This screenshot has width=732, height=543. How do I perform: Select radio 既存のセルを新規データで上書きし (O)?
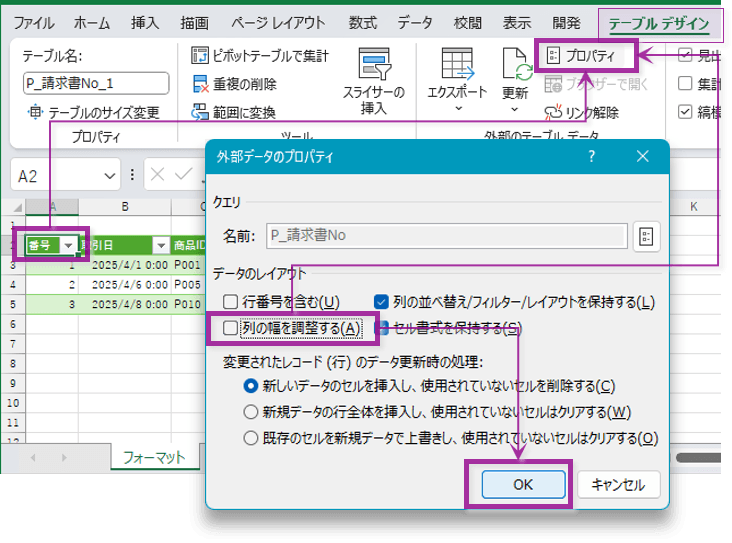251,438
